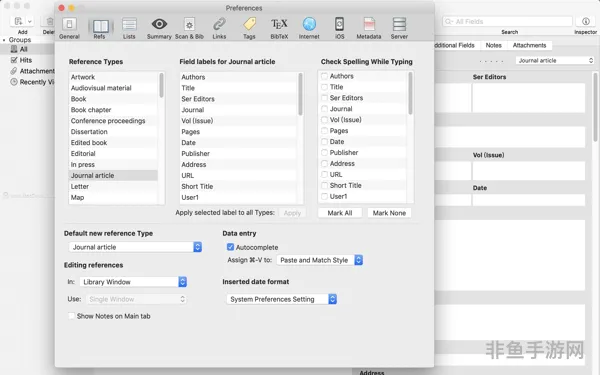This screenshot has height=375, width=600.
Task: Click the Vol (Issue) text field in main window
Action: (x=528, y=171)
